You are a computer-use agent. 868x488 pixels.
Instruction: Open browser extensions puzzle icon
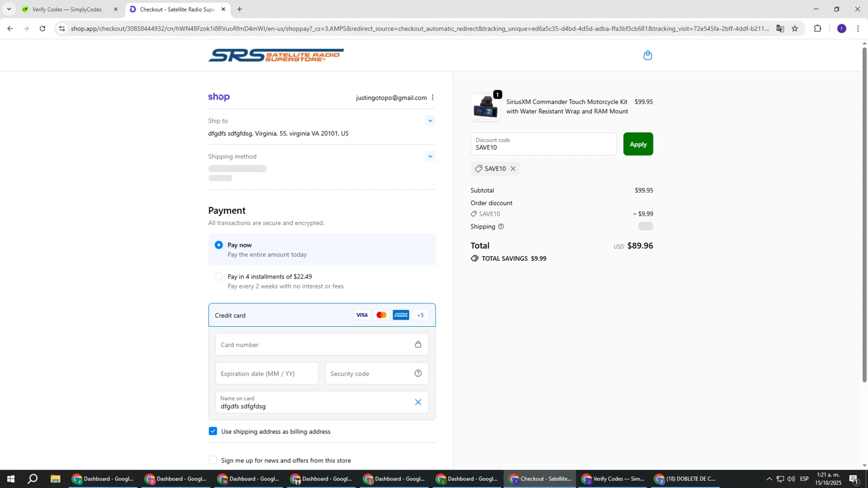point(818,28)
